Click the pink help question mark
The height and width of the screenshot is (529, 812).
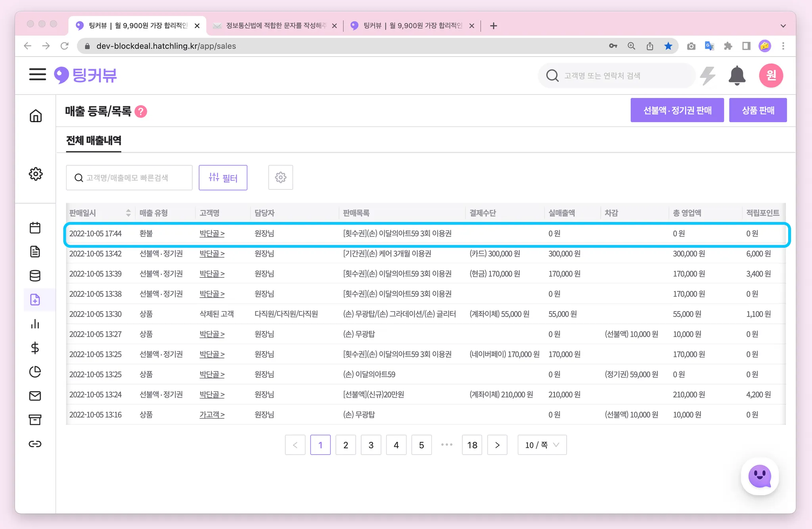pos(141,112)
